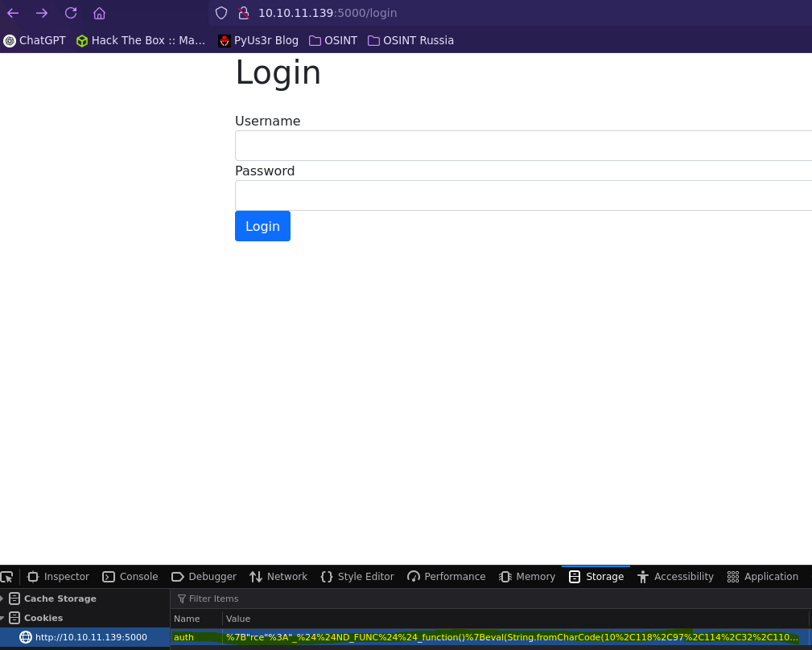Click the Filter Items search field
This screenshot has height=650, width=812.
click(x=489, y=599)
